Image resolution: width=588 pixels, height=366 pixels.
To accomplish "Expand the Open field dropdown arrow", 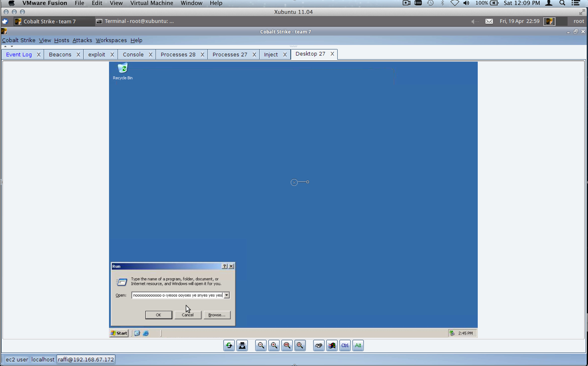I will point(226,295).
